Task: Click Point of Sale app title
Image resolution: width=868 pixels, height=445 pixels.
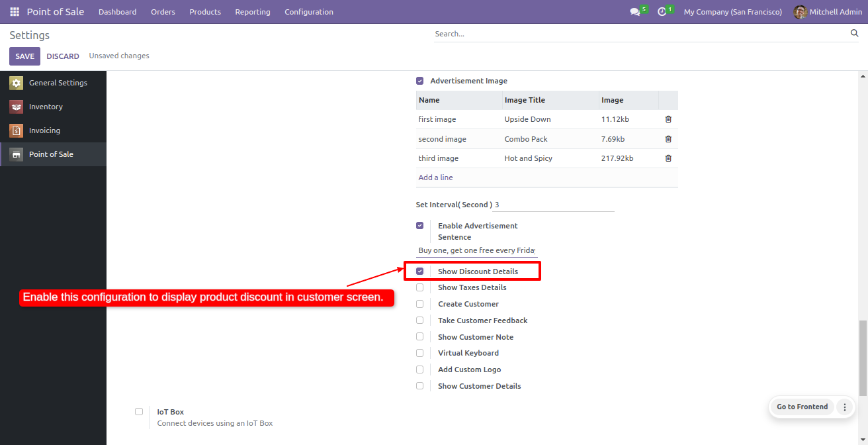Action: click(x=56, y=12)
